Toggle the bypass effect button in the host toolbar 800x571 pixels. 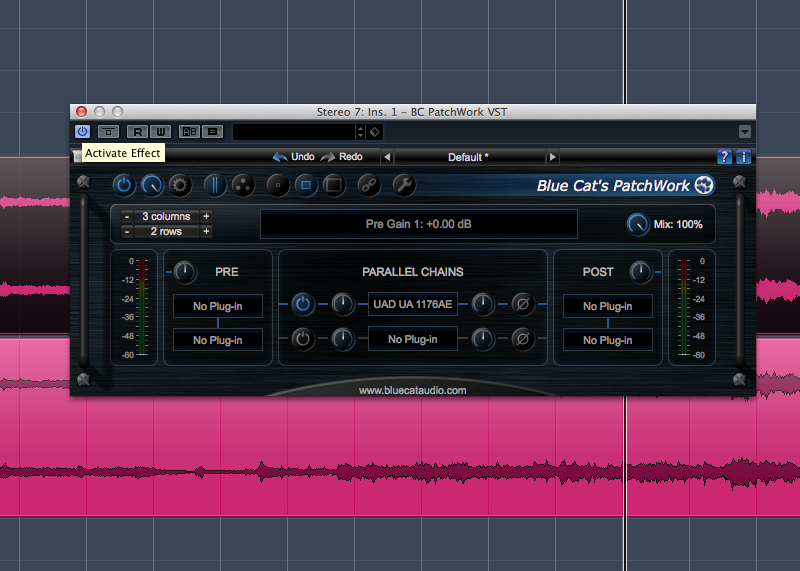[108, 132]
